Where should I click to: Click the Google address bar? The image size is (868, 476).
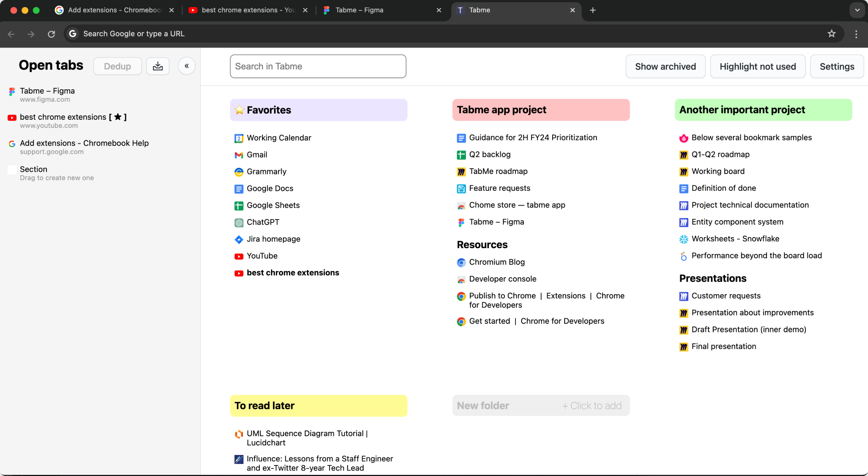click(454, 34)
